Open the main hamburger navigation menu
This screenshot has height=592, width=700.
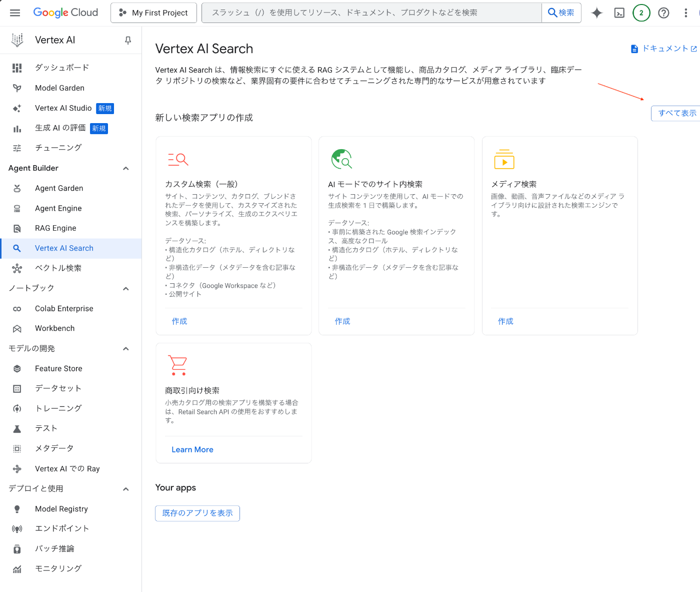(15, 13)
